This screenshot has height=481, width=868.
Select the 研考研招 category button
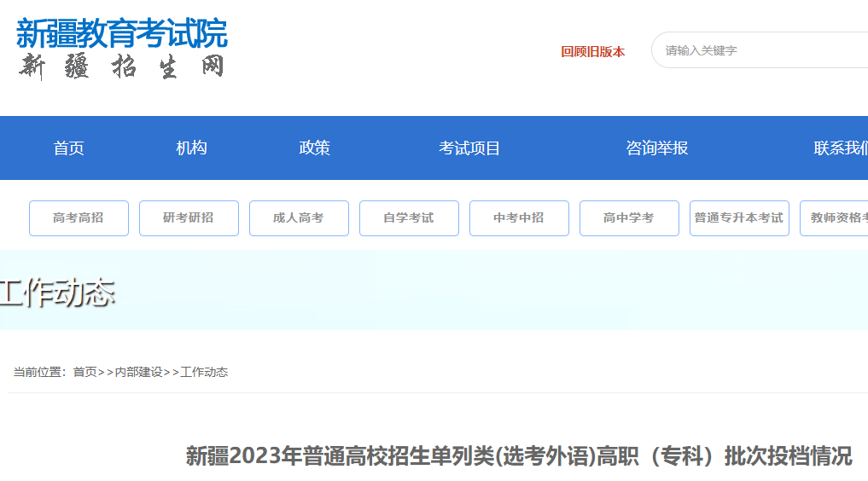pyautogui.click(x=189, y=218)
